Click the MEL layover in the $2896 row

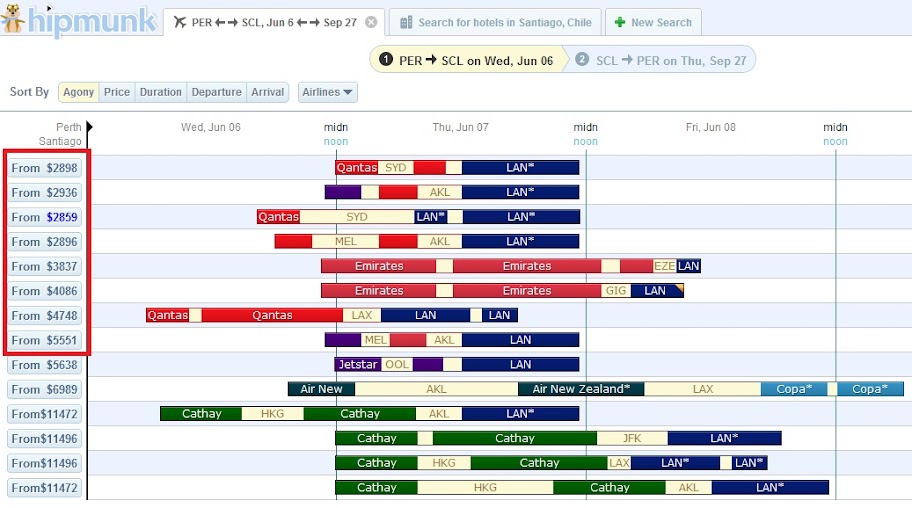tap(345, 241)
